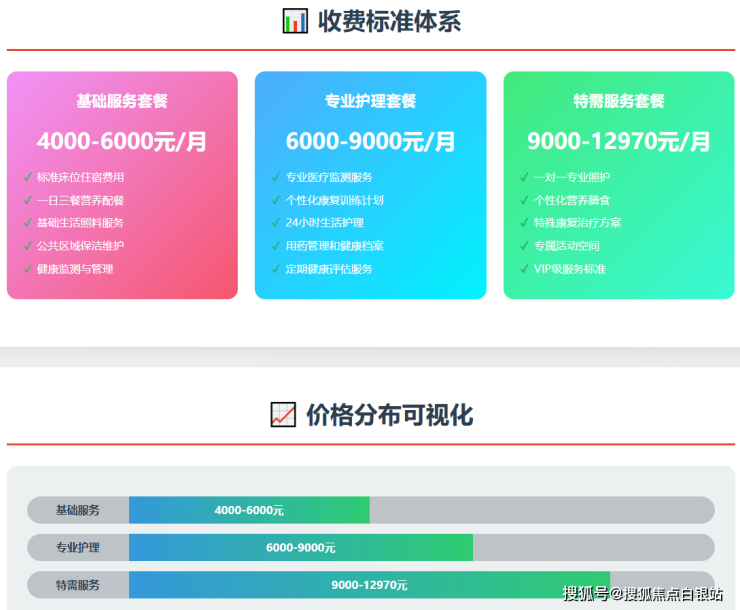Click checkmark icon next to 标准床位住宿费用
The height and width of the screenshot is (610, 740).
[27, 177]
